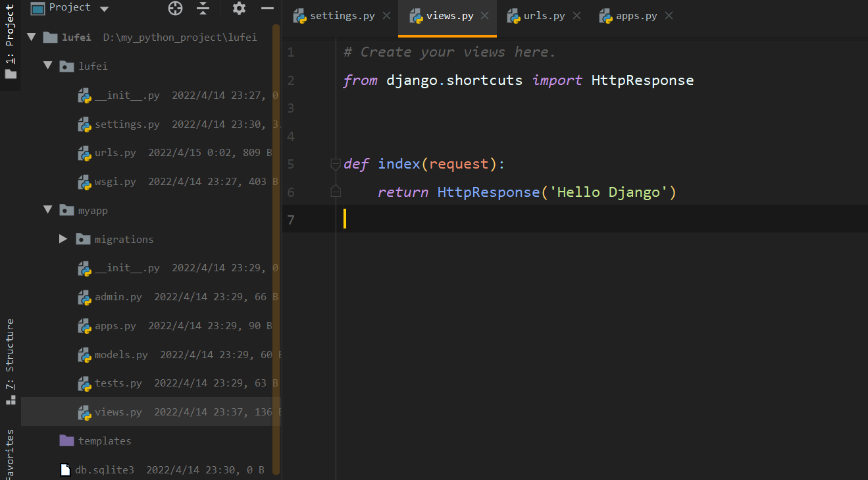Click the Collapse All icon in Project panel
The width and height of the screenshot is (868, 480).
pos(203,8)
